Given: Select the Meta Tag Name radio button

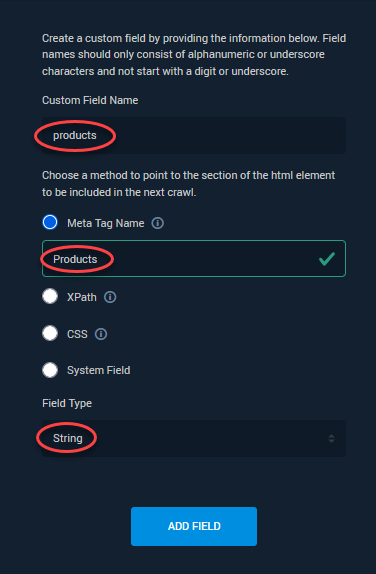Looking at the screenshot, I should point(50,222).
